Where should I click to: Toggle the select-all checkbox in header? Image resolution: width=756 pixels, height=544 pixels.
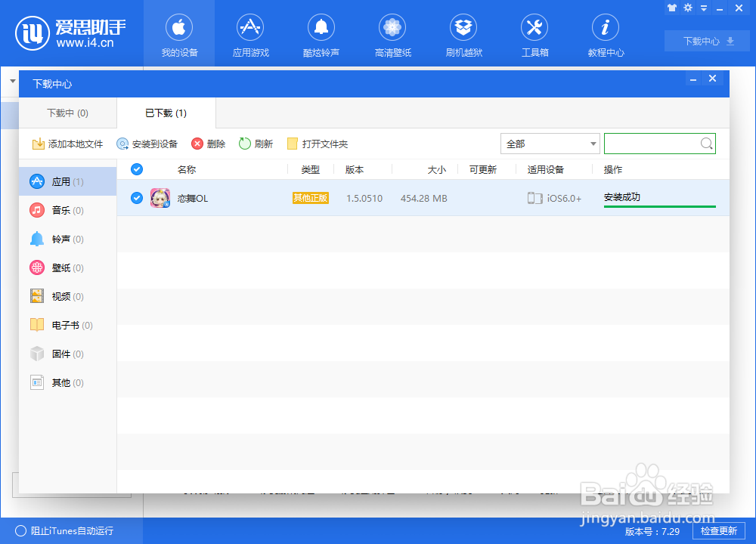[x=136, y=169]
